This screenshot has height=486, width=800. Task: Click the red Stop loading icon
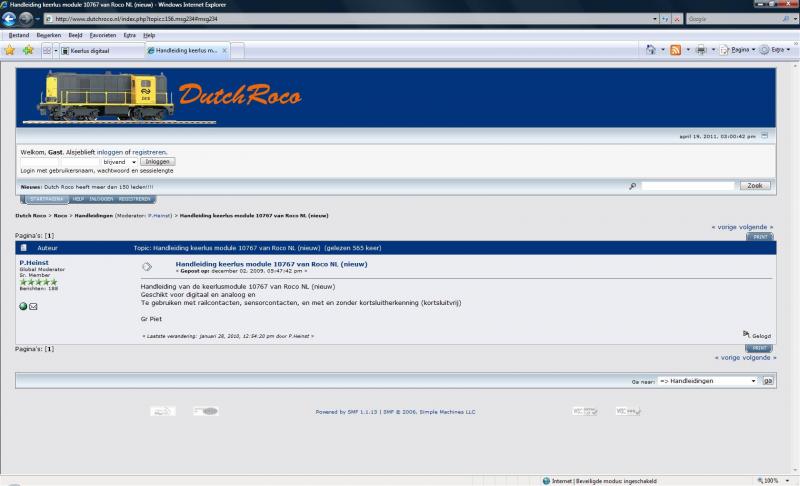click(x=677, y=19)
